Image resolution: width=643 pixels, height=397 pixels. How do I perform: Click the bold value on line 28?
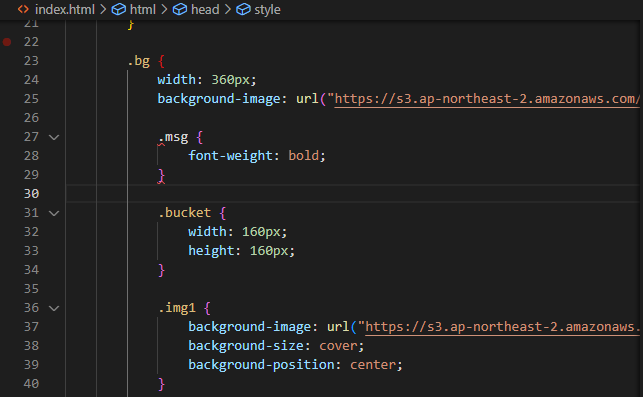click(x=303, y=156)
